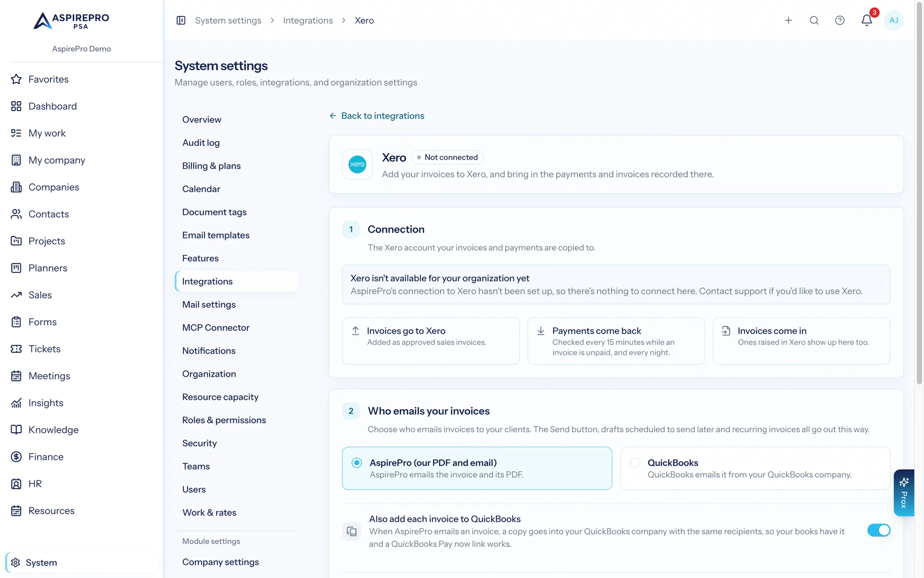The image size is (924, 578).
Task: Toggle Also add each invoice to QuickBooks
Action: tap(878, 530)
